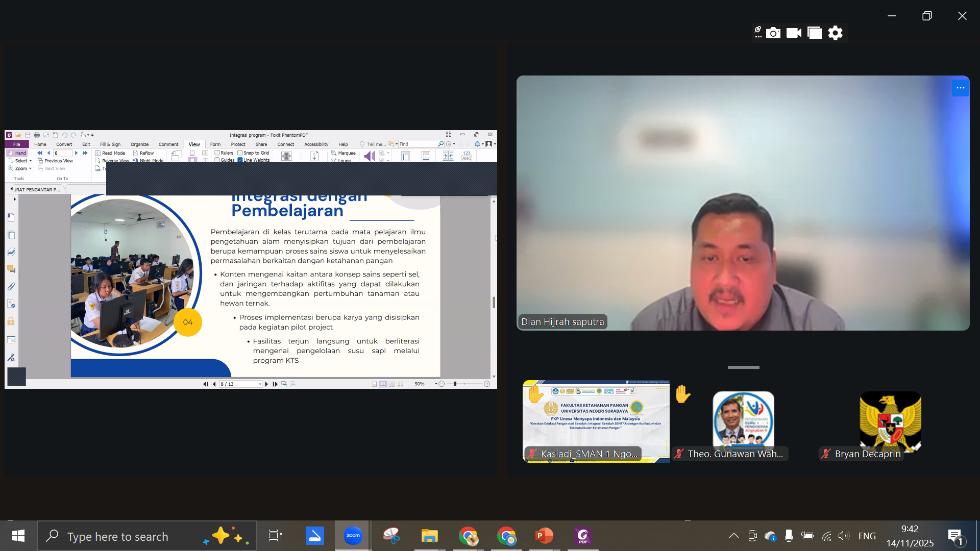Click the Hand tool in Foxit ribbon
This screenshot has width=980, height=551.
pos(17,153)
